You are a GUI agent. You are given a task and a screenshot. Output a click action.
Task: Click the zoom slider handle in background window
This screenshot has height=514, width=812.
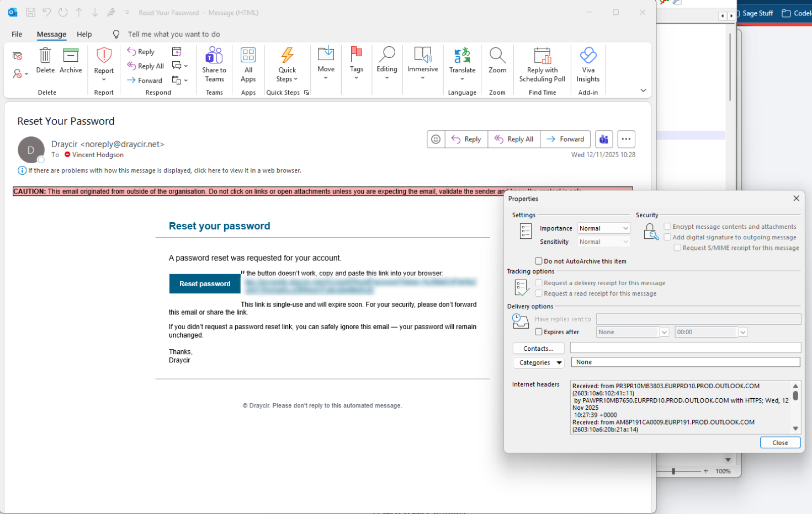673,472
